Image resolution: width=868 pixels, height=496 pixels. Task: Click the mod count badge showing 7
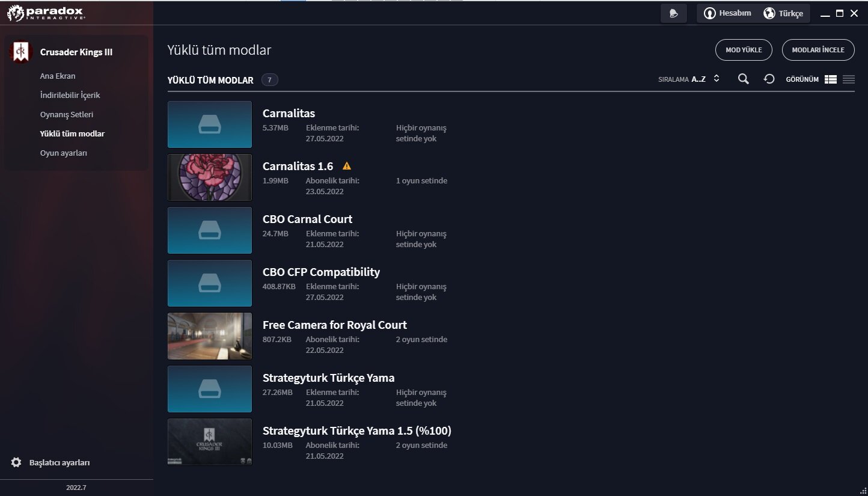[x=270, y=80]
